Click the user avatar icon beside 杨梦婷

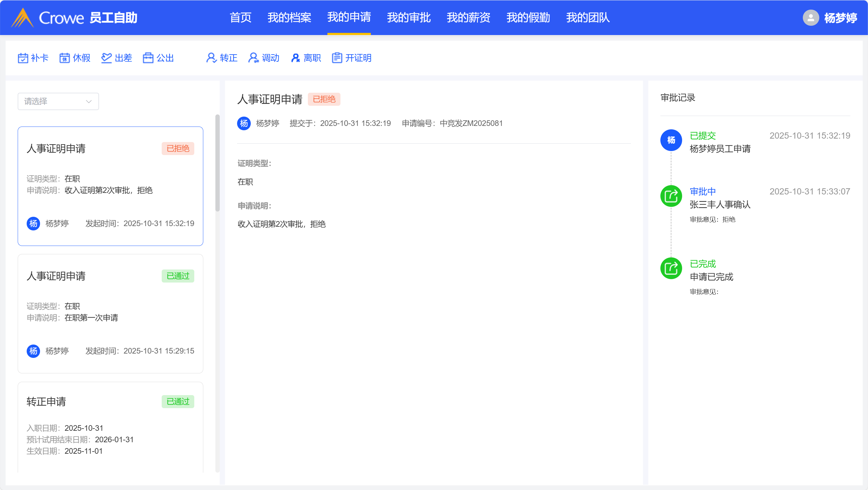pyautogui.click(x=811, y=17)
